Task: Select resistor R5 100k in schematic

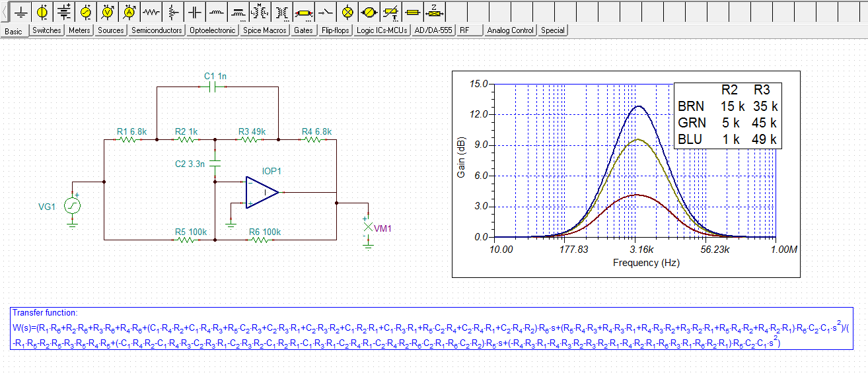Action: [x=186, y=240]
